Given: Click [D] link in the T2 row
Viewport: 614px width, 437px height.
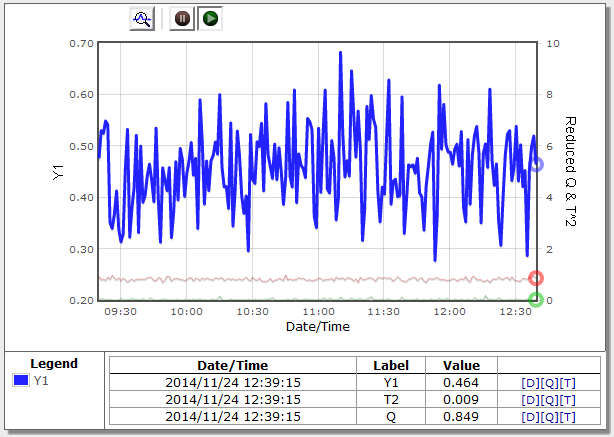Looking at the screenshot, I should [529, 399].
